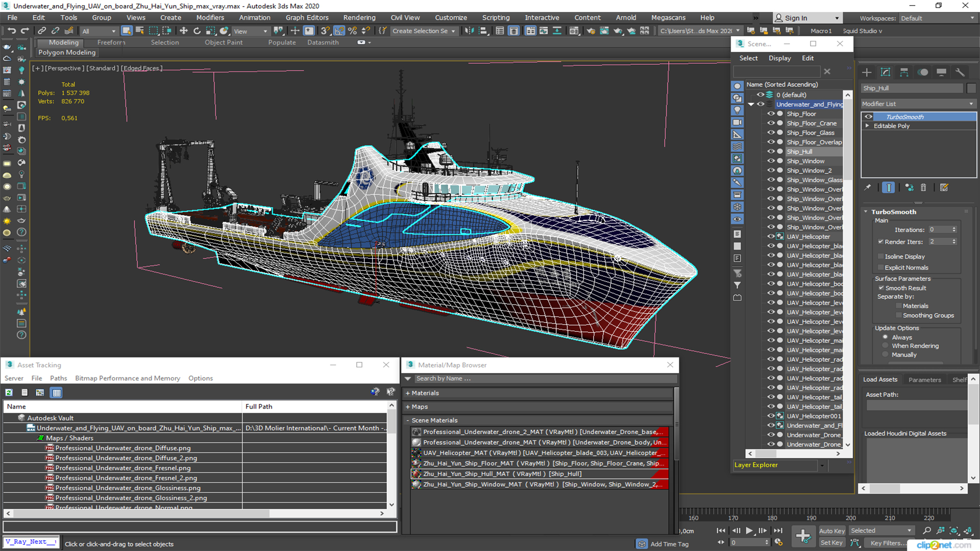This screenshot has height=551, width=980.
Task: Click the Undo arrow icon
Action: [x=11, y=31]
